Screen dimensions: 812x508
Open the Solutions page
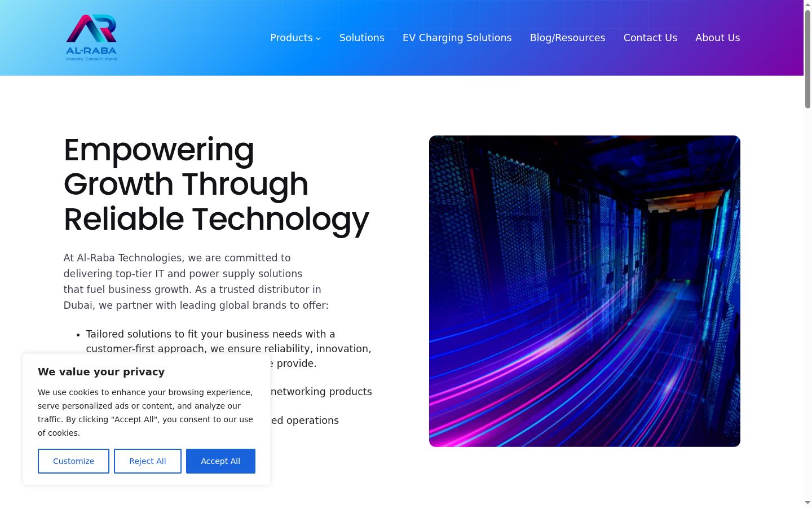362,38
